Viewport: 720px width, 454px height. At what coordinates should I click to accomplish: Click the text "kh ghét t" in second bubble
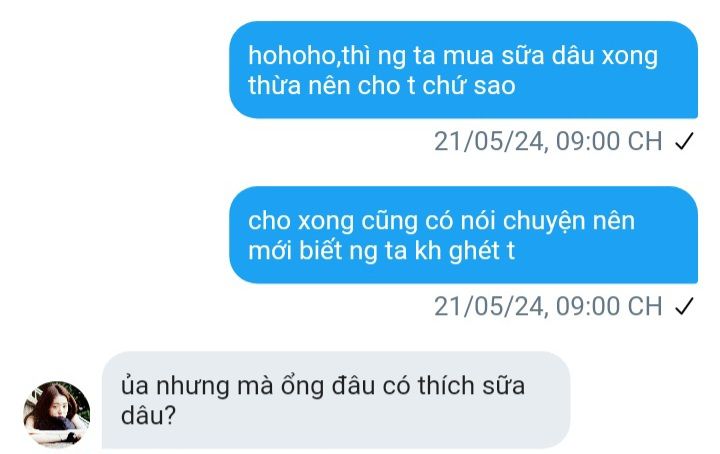point(465,251)
